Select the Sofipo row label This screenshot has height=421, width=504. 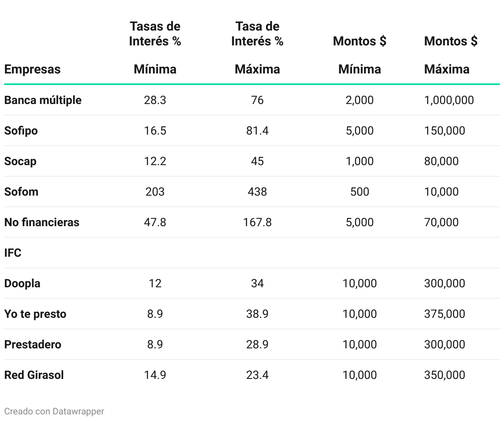[21, 131]
